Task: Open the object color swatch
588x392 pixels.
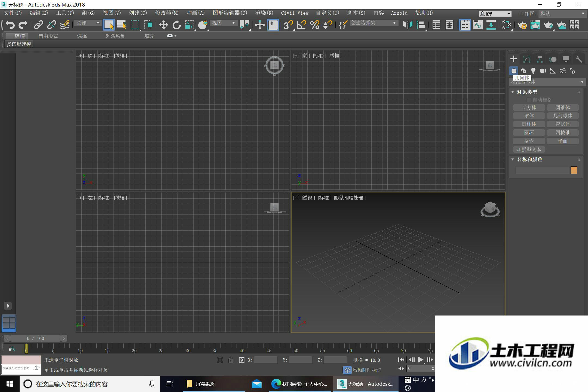Action: [574, 170]
